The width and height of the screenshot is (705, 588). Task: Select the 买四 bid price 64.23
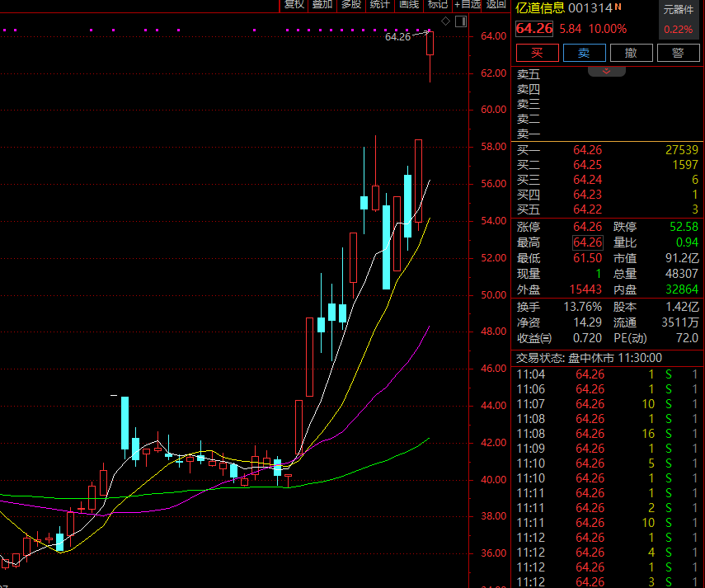(587, 195)
